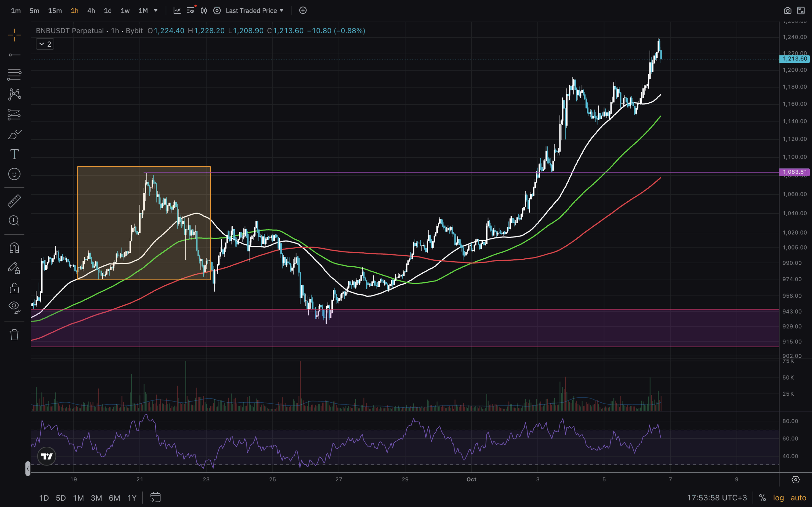
Task: Toggle magnet mode for drawings
Action: click(x=14, y=248)
